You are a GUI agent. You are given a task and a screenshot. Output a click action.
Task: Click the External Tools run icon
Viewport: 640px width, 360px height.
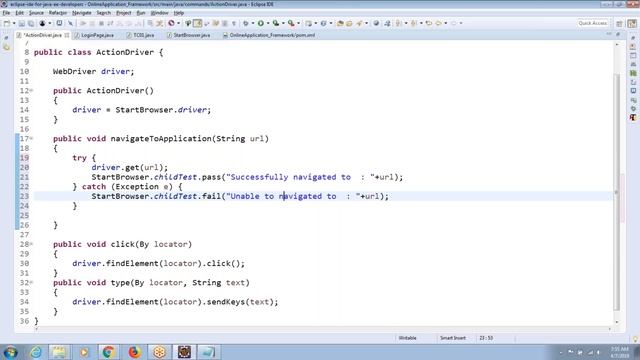[x=291, y=23]
